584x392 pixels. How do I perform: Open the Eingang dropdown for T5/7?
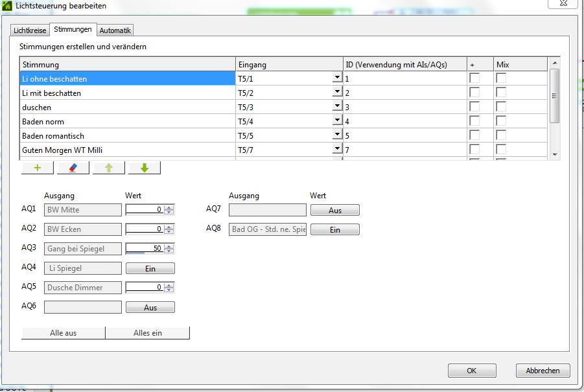pos(338,148)
